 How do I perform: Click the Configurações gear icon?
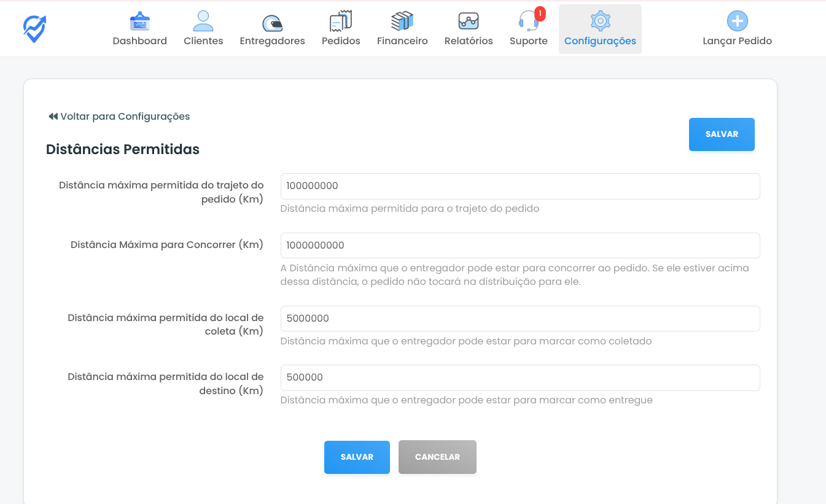click(x=600, y=21)
